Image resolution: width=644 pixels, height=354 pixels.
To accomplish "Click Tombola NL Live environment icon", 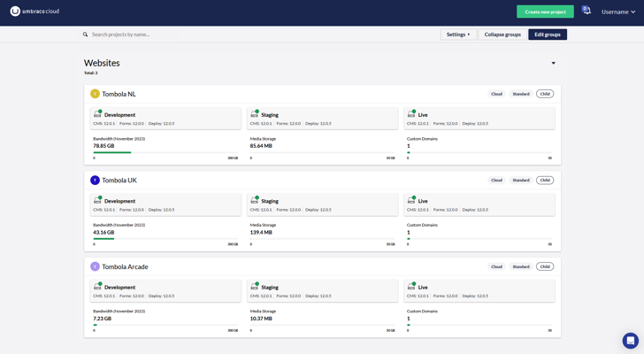I will coord(411,114).
